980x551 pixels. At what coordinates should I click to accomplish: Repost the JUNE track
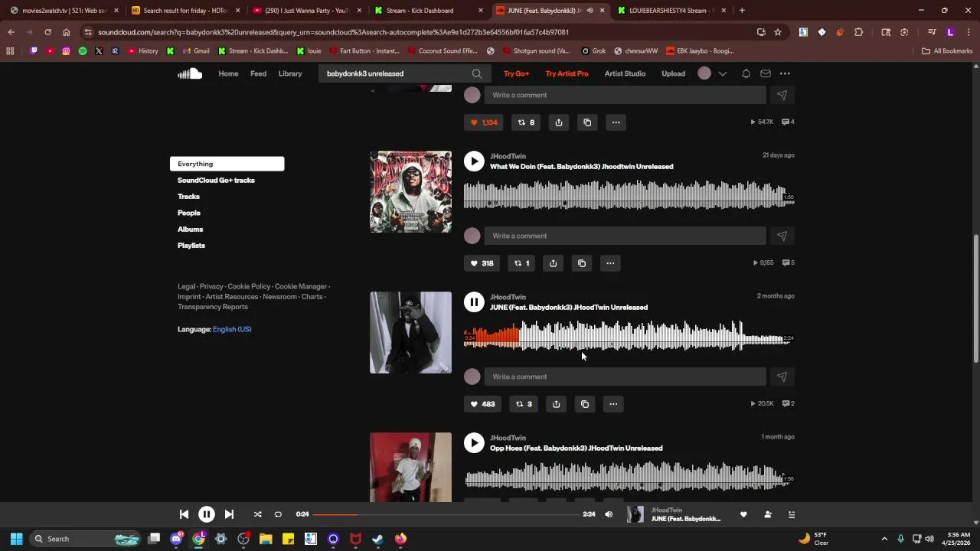524,404
